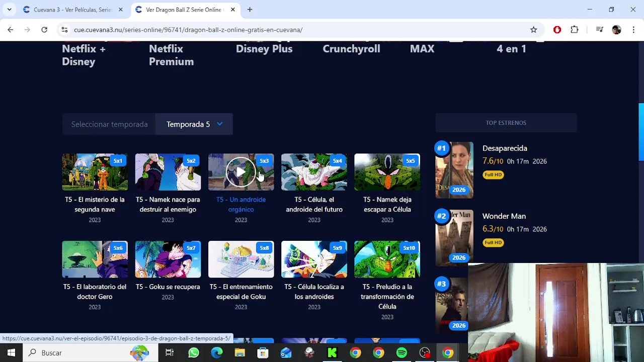Open the Disney Plus offer

264,49
